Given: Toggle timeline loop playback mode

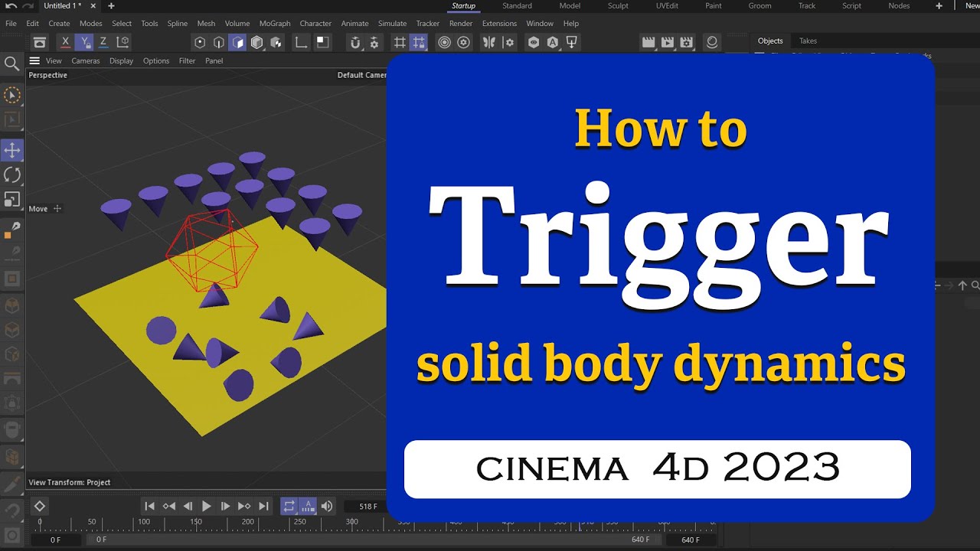Looking at the screenshot, I should [289, 506].
